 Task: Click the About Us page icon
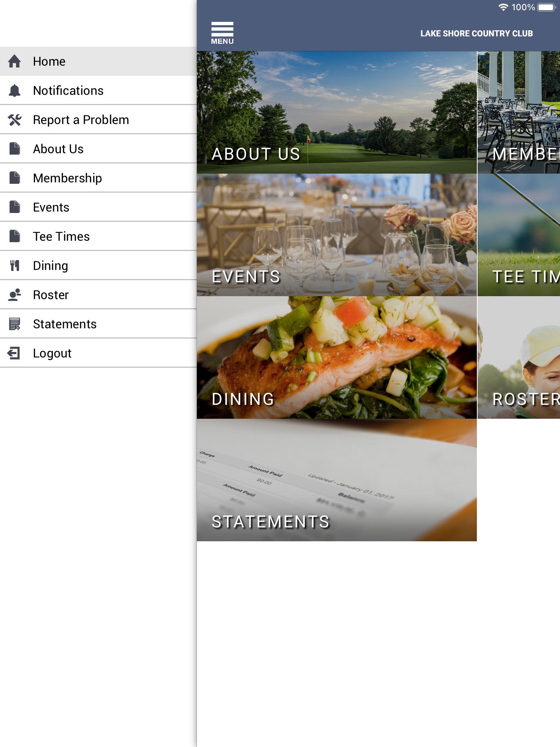click(x=15, y=149)
